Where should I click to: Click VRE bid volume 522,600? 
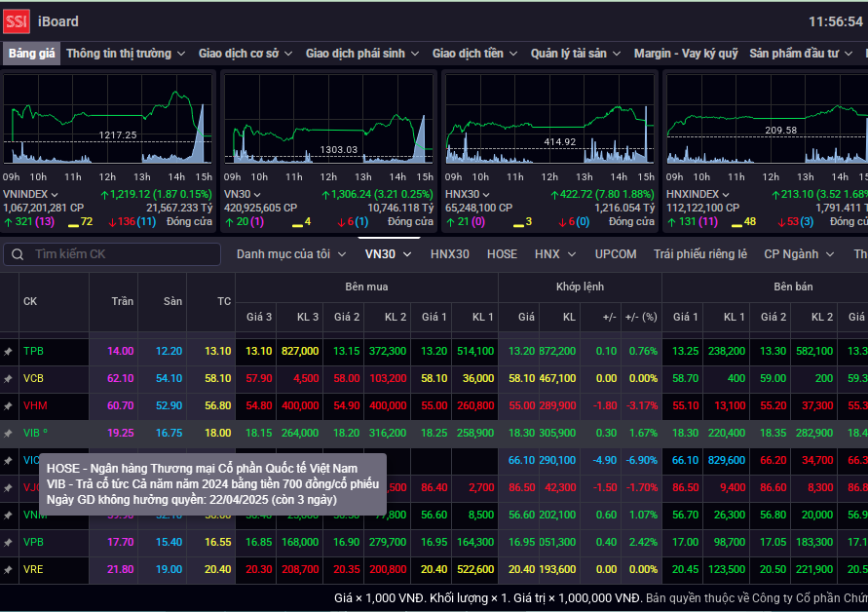click(476, 569)
